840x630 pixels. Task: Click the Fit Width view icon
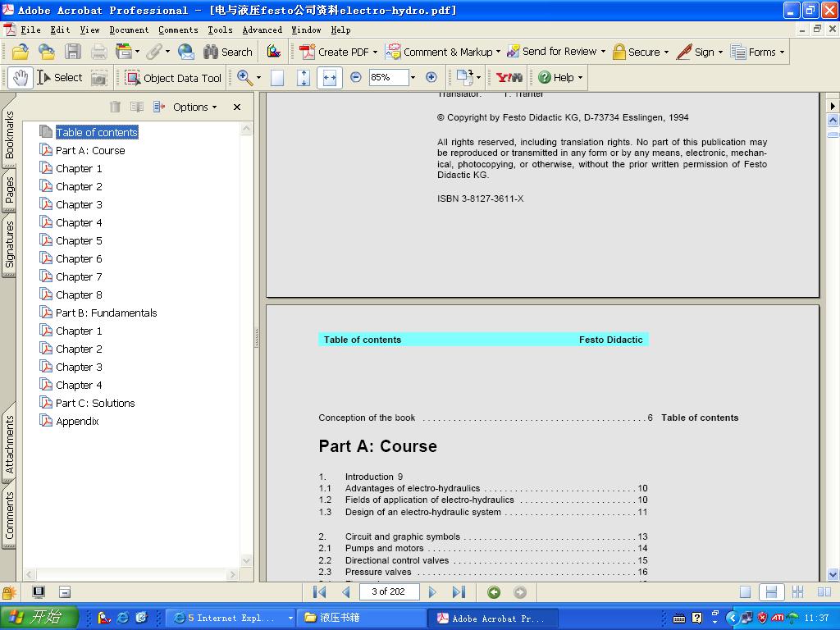(x=330, y=78)
